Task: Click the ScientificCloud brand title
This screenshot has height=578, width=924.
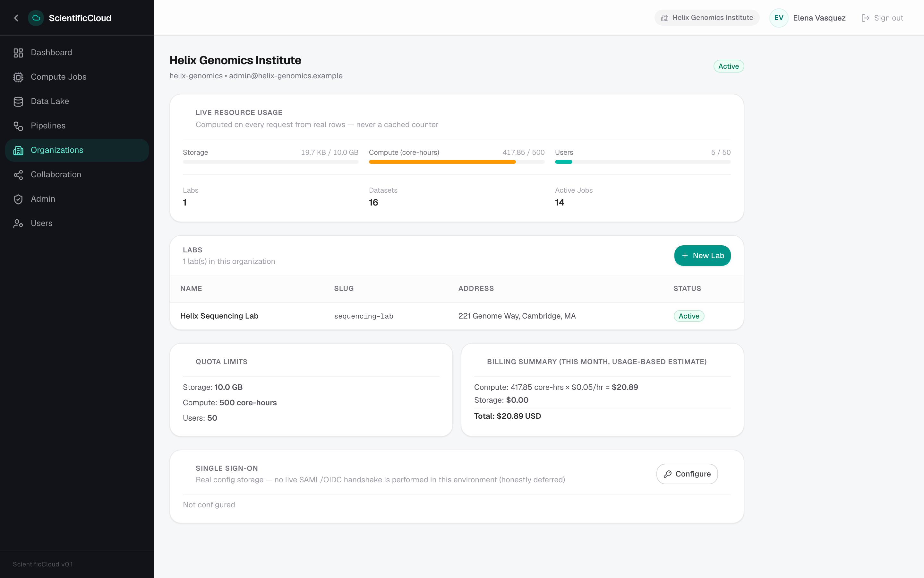Action: click(80, 18)
